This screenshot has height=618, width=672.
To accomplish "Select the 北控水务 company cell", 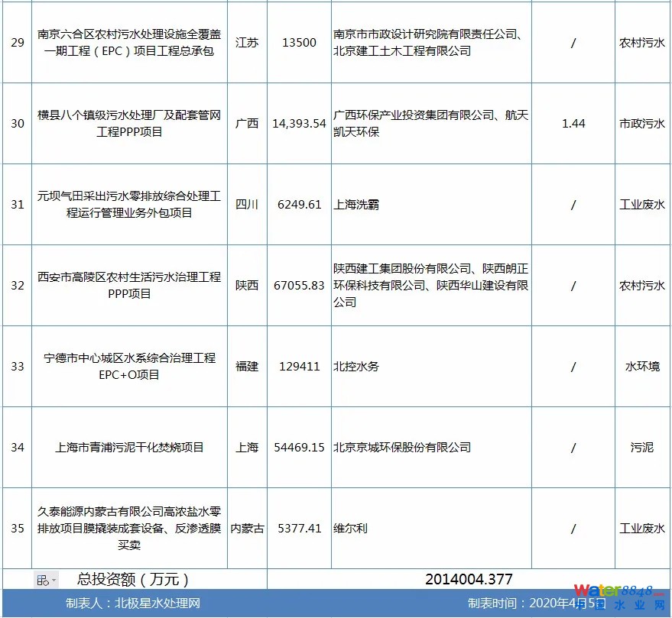I will click(356, 367).
